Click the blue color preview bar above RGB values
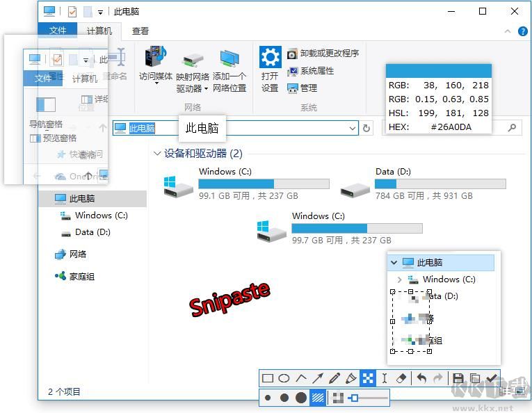Viewport: 532px width, 413px height. click(438, 71)
